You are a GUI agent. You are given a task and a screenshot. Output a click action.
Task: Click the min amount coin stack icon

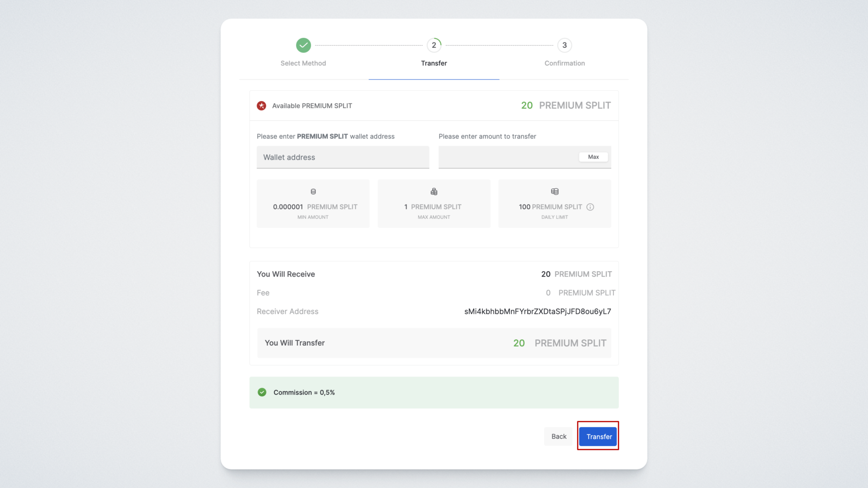[x=313, y=192]
